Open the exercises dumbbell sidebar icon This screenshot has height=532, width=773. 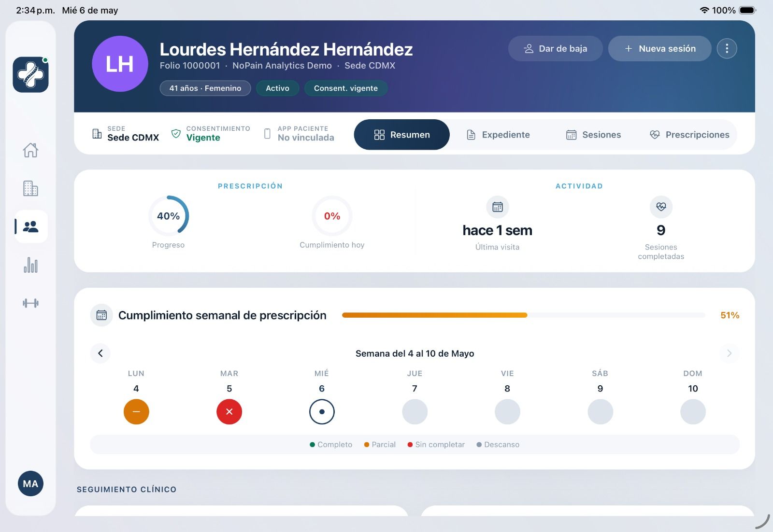[30, 303]
